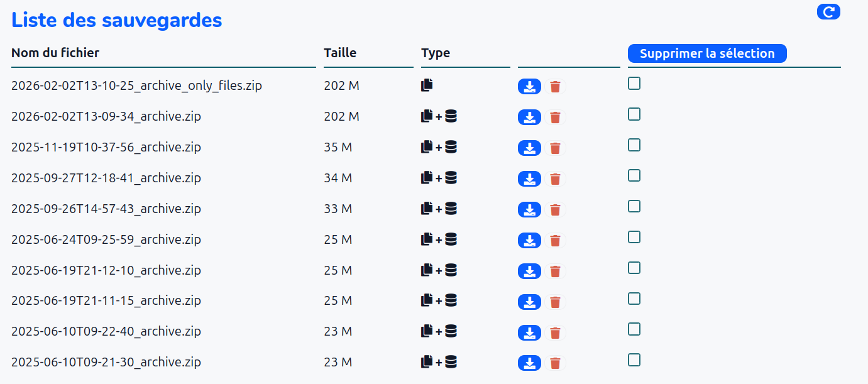Viewport: 868px width, 384px height.
Task: Tick the checkbox for 2025-06-10T09-21-30_archive.zip
Action: [634, 360]
